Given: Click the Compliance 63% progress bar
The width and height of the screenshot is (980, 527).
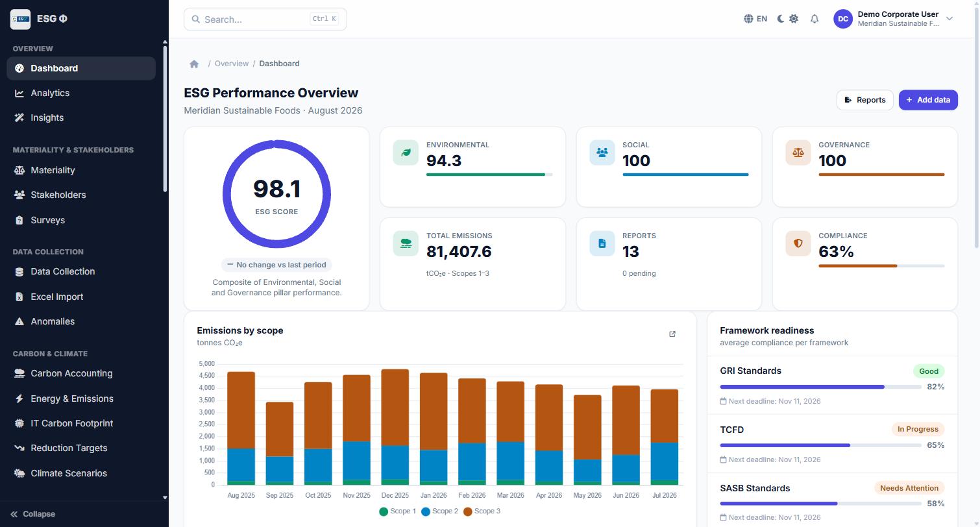Looking at the screenshot, I should 881,265.
